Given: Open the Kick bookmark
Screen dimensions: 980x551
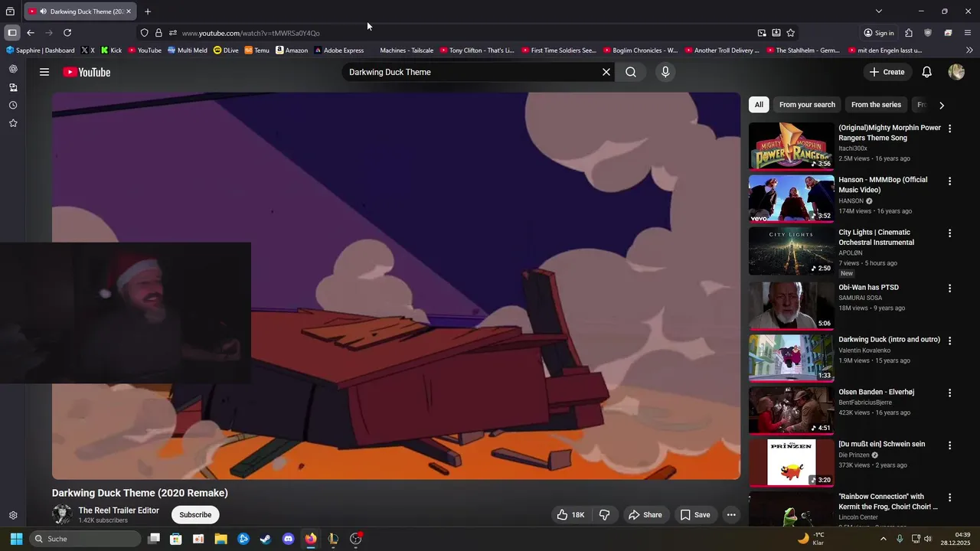Looking at the screenshot, I should [x=111, y=51].
